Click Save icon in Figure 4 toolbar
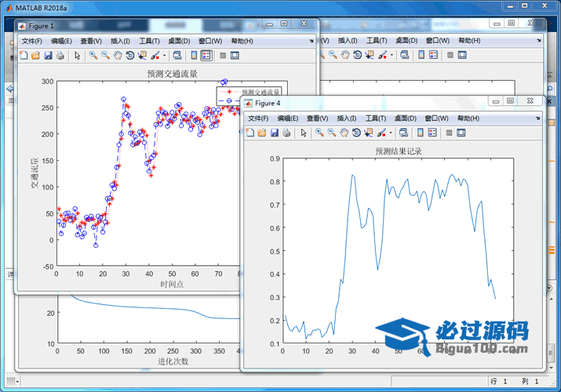 point(274,132)
